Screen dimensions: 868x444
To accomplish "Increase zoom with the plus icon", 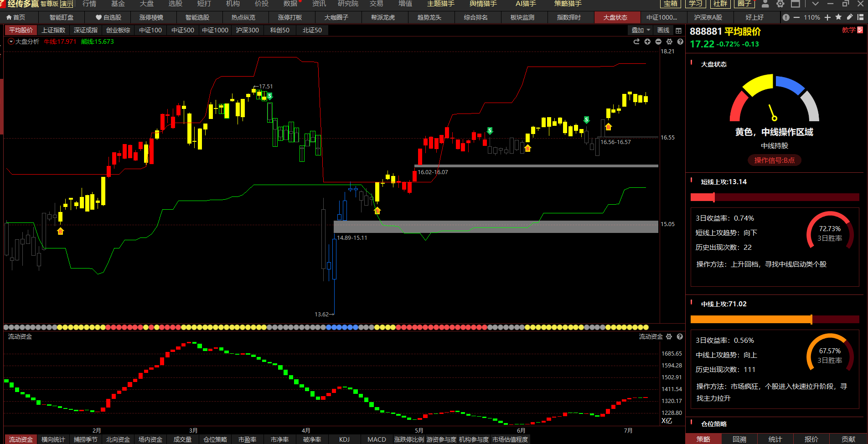I will [827, 17].
